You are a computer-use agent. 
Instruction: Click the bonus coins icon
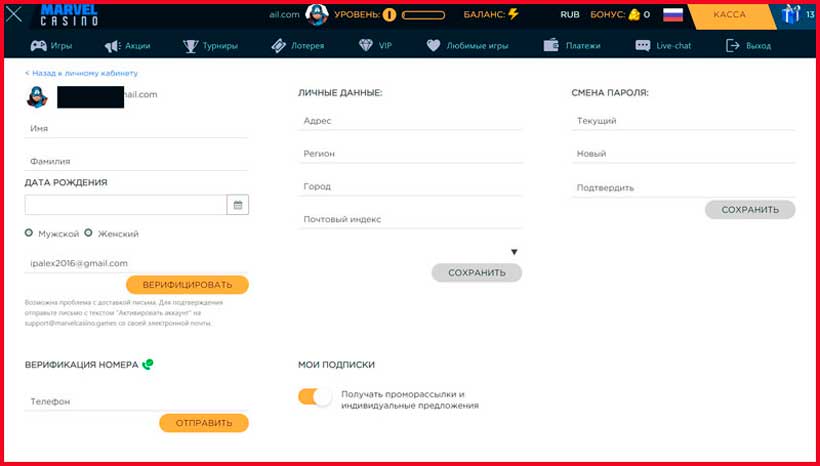(x=633, y=15)
